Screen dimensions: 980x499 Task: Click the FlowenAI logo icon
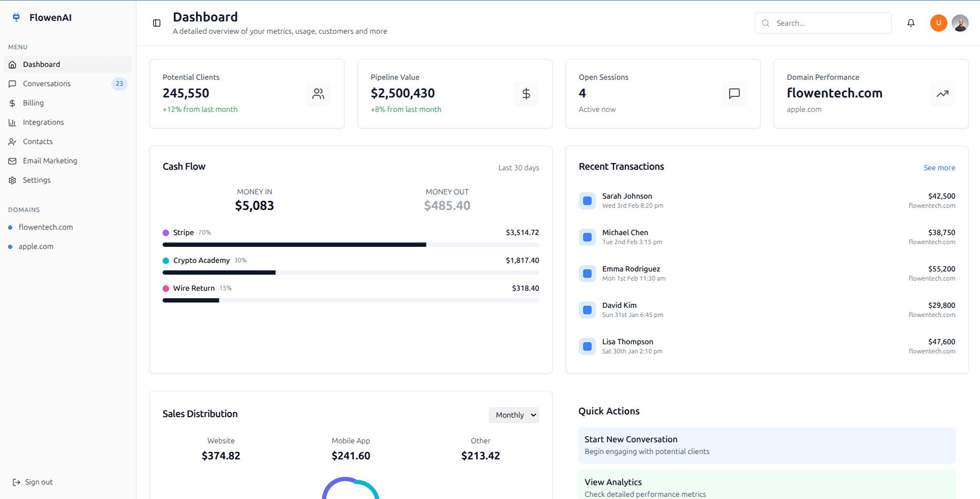tap(17, 18)
